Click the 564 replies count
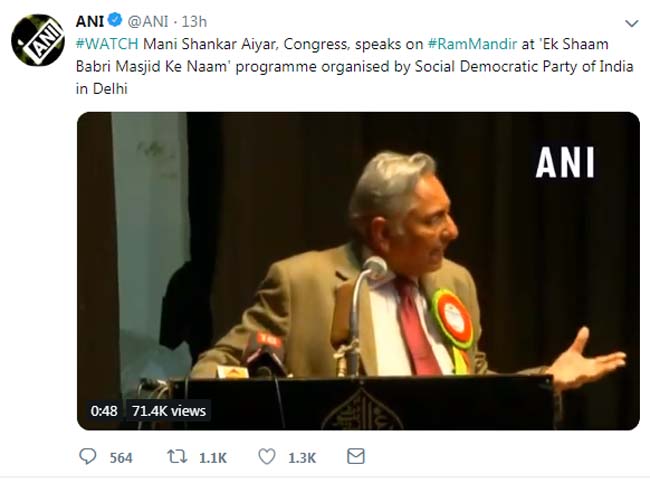Image resolution: width=650 pixels, height=479 pixels. pos(120,458)
